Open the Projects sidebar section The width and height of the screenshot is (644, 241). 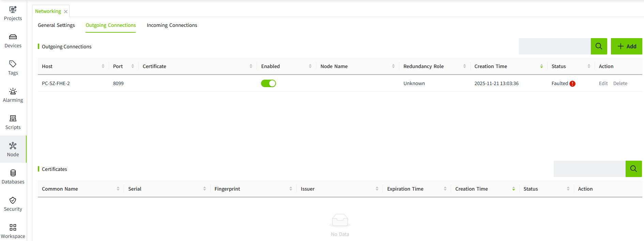coord(13,13)
